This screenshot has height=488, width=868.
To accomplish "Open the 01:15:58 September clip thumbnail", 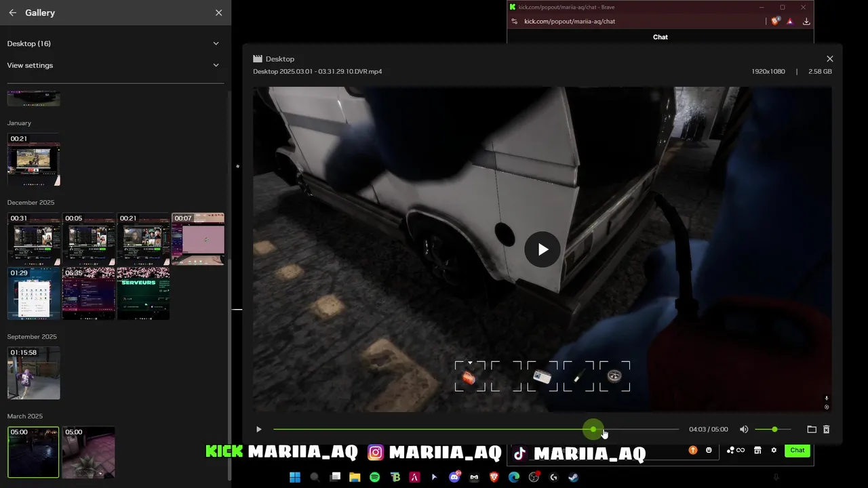I will coord(34,373).
